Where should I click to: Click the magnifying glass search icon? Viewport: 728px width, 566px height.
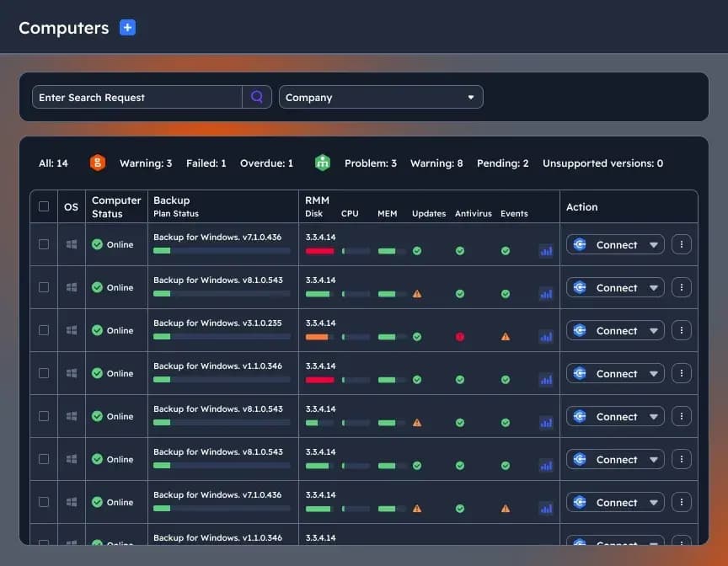(257, 97)
